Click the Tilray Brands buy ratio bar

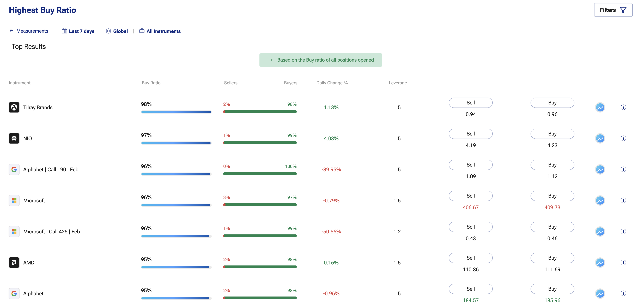(x=176, y=112)
